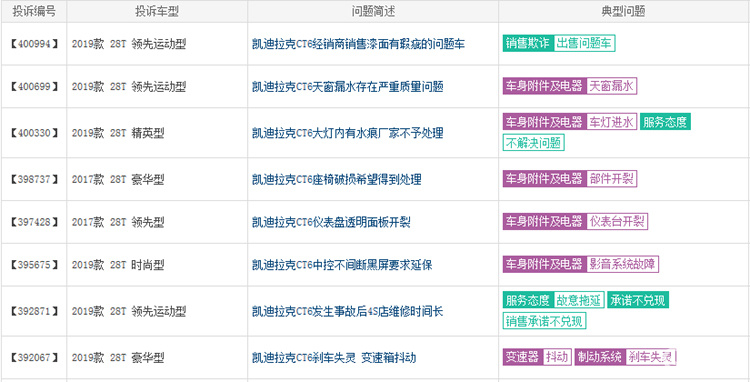Click 2017款 28T 豪华型 model cell

click(x=118, y=180)
